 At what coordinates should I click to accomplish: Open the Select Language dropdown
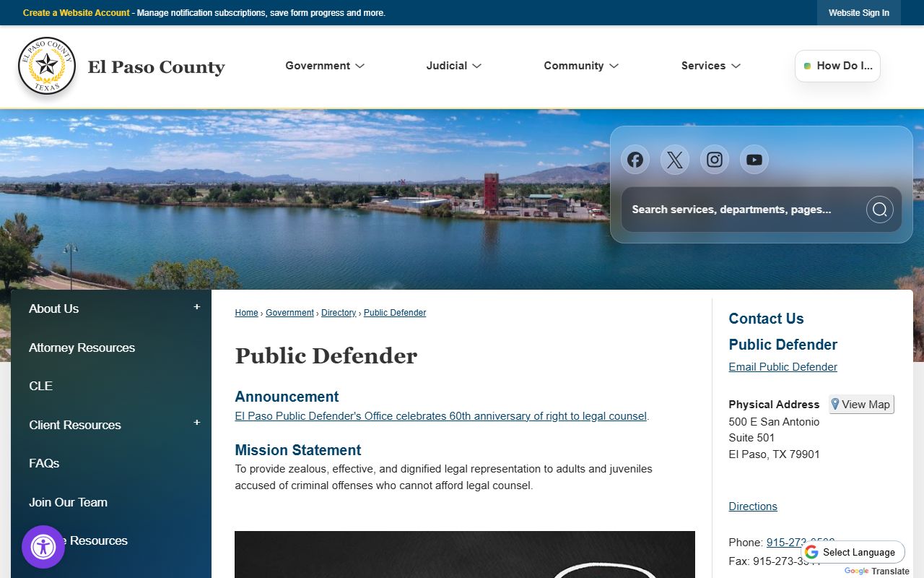pos(853,552)
